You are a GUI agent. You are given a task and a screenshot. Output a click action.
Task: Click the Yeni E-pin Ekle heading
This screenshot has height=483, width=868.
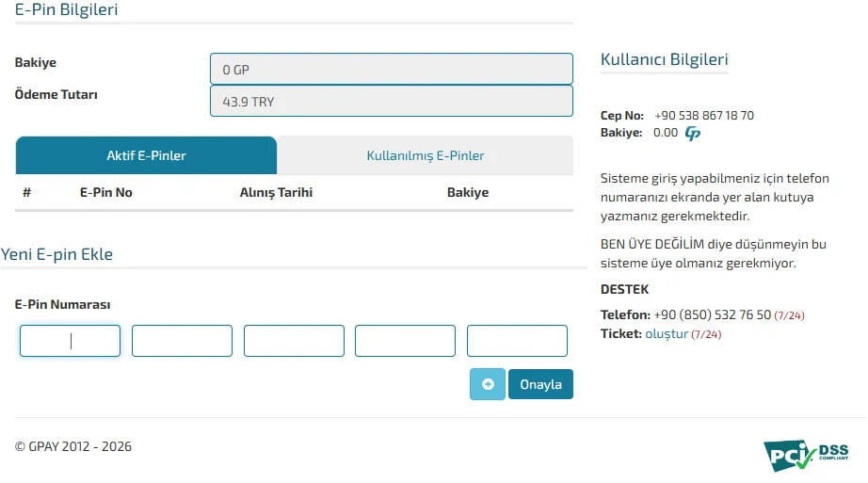(56, 254)
